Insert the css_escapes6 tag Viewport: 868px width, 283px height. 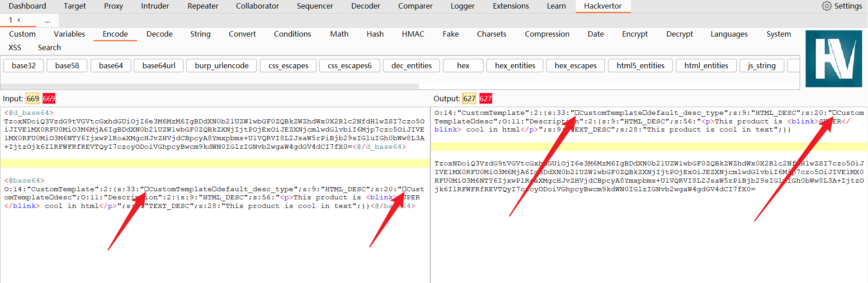tap(349, 66)
